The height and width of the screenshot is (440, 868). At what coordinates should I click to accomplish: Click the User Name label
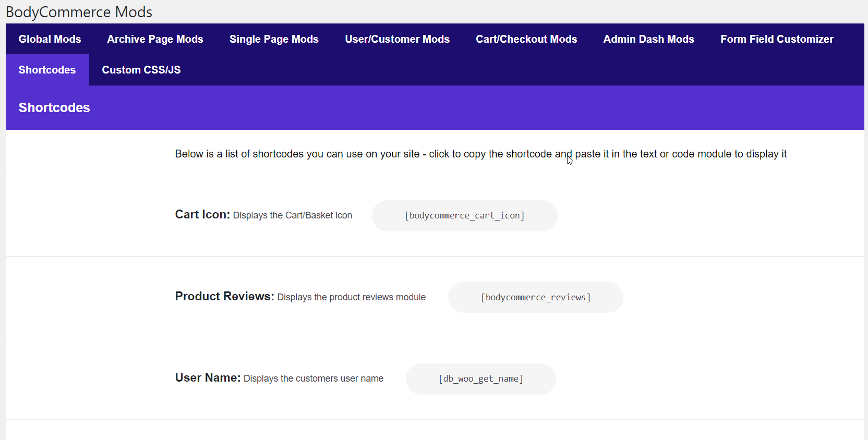point(208,378)
